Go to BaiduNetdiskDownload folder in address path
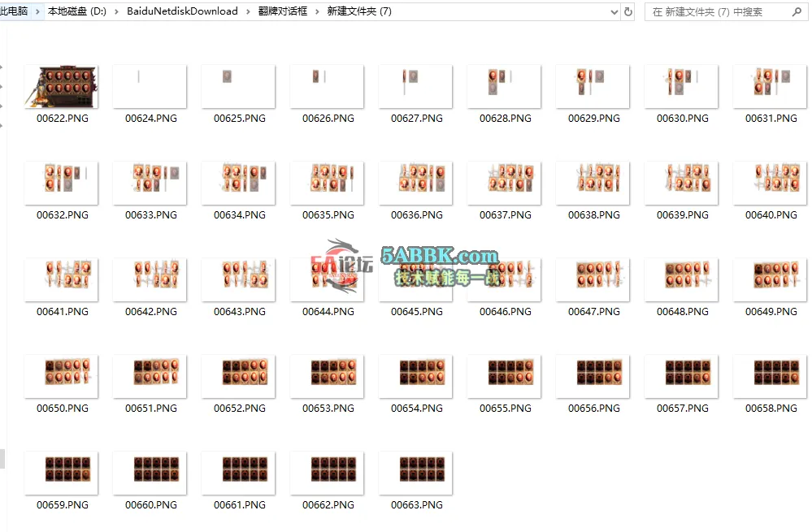This screenshot has height=532, width=812. point(182,12)
